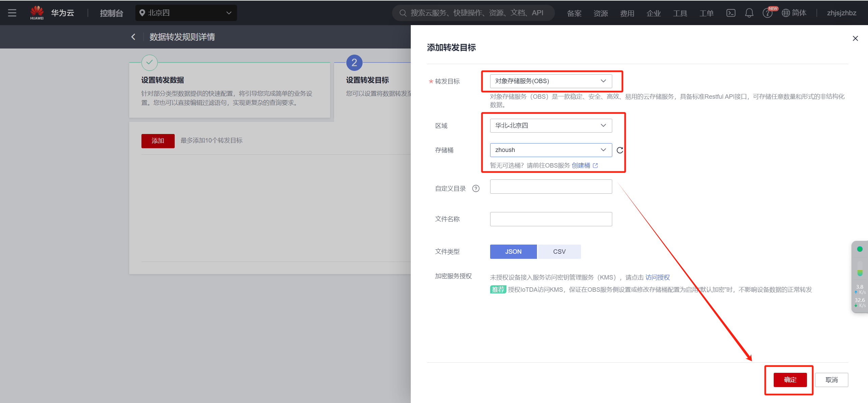Open the CloudShell terminal icon

731,13
